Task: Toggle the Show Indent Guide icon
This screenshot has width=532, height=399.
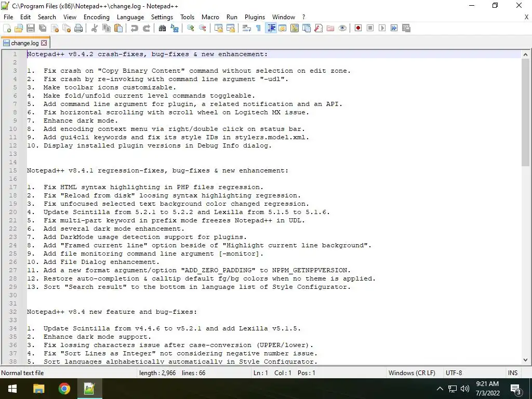Action: pyautogui.click(x=271, y=28)
